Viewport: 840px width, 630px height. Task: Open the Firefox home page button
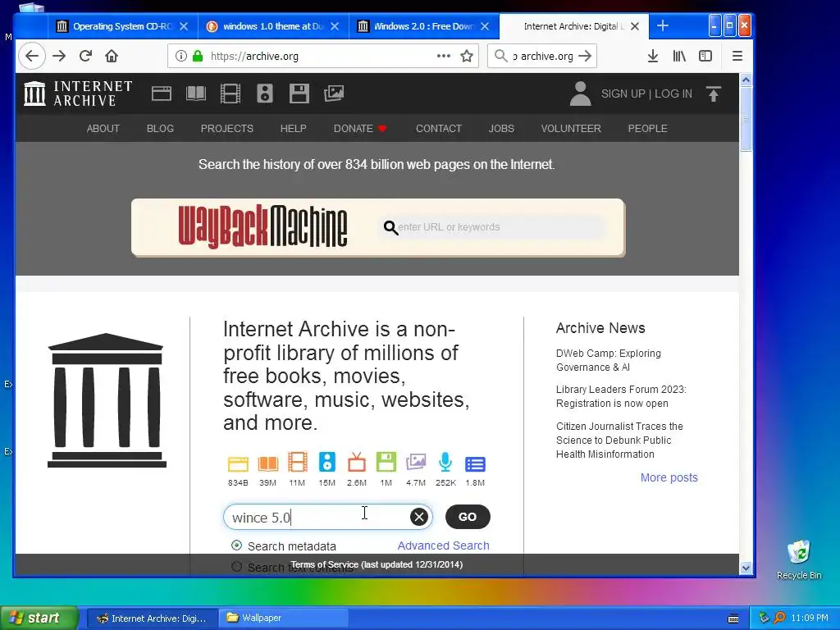[112, 56]
